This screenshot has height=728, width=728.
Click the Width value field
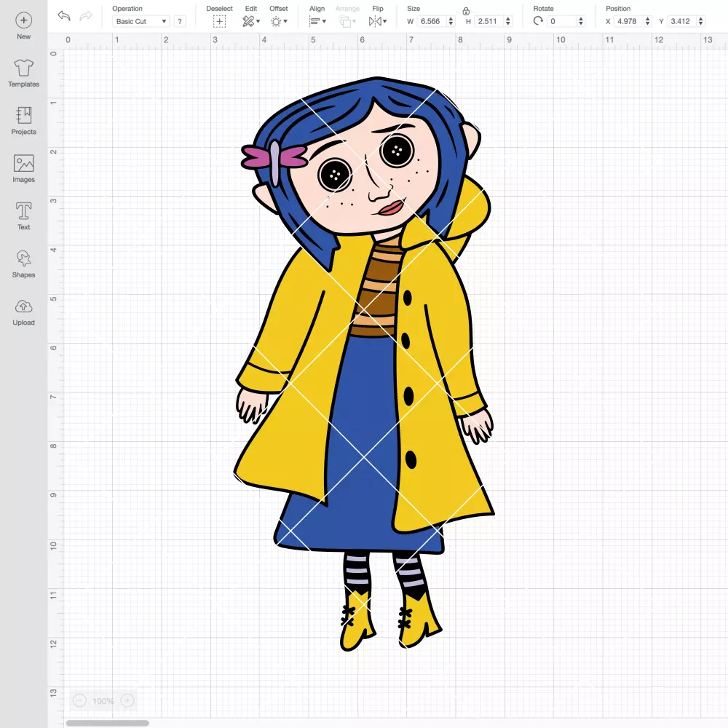point(431,21)
